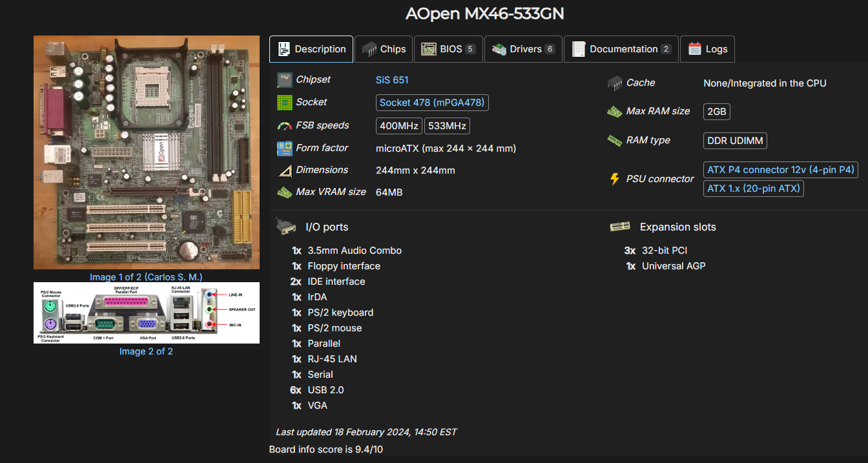Click the IDE interface entry
This screenshot has height=463, width=868.
pos(336,282)
